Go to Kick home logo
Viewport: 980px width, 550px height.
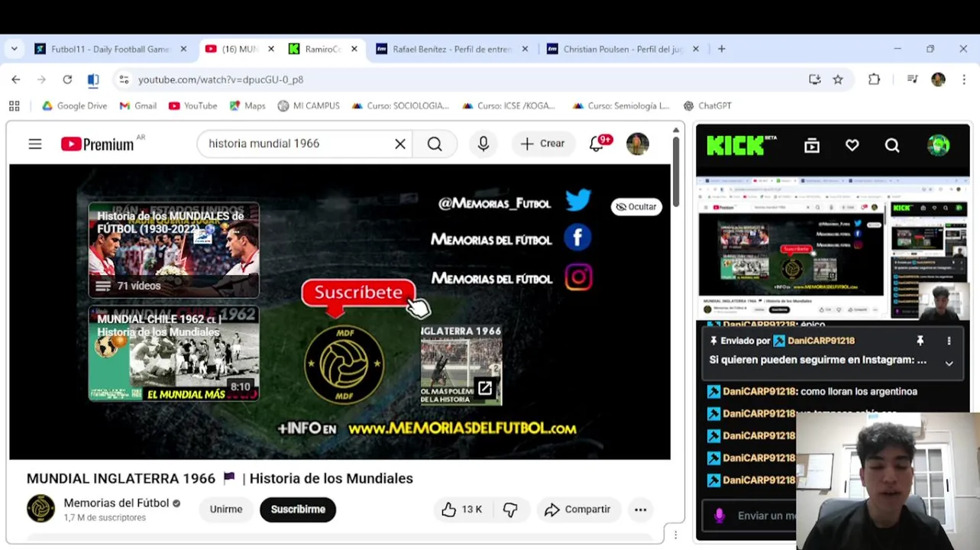tap(741, 145)
